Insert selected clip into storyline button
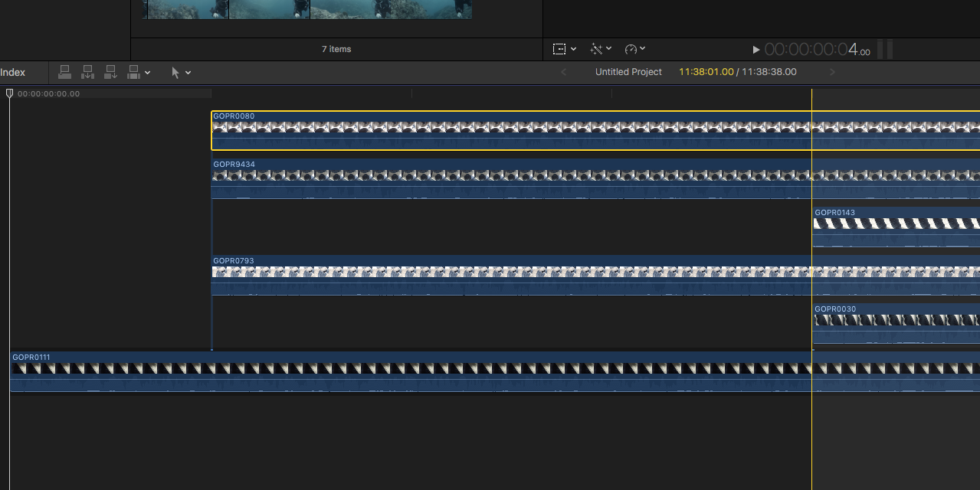Viewport: 980px width, 490px height. (x=88, y=72)
